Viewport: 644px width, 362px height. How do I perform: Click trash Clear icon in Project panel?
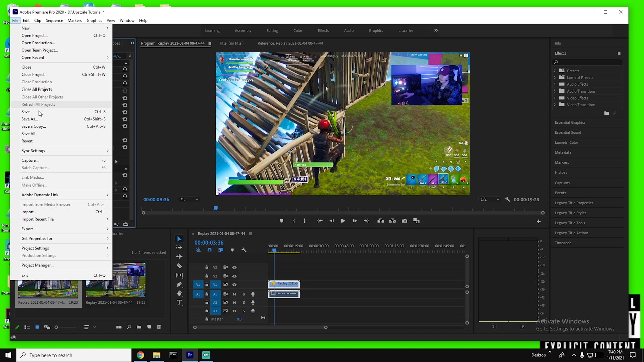(159, 327)
